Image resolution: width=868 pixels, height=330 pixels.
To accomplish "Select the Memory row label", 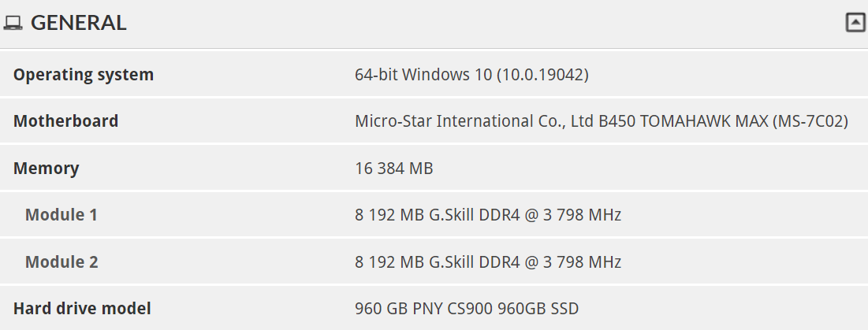I will pos(46,168).
